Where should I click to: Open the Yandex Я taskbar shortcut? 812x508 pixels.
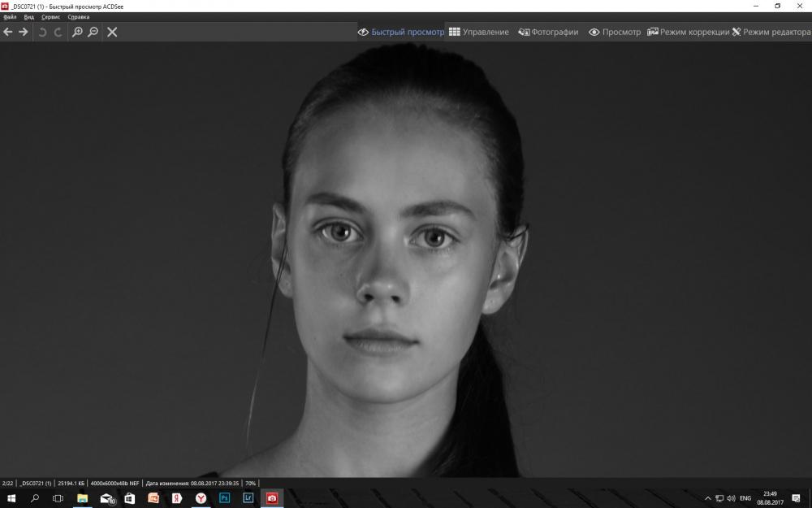click(x=177, y=499)
